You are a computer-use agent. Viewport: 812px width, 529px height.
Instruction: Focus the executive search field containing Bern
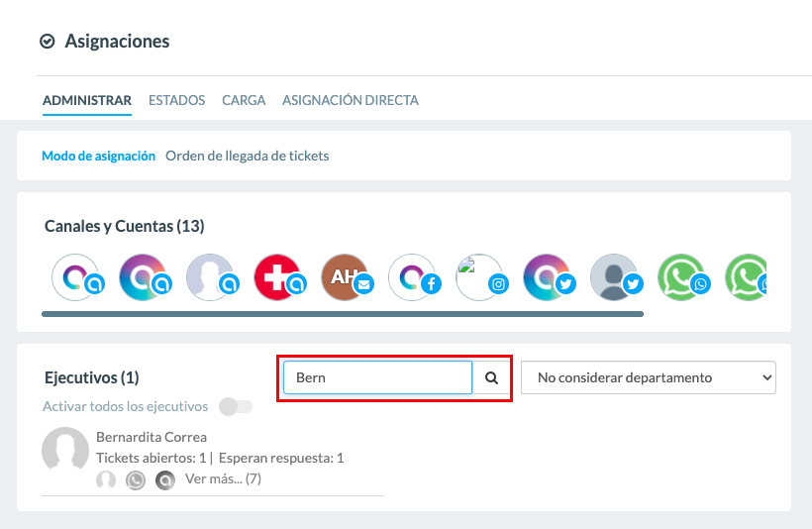(377, 377)
